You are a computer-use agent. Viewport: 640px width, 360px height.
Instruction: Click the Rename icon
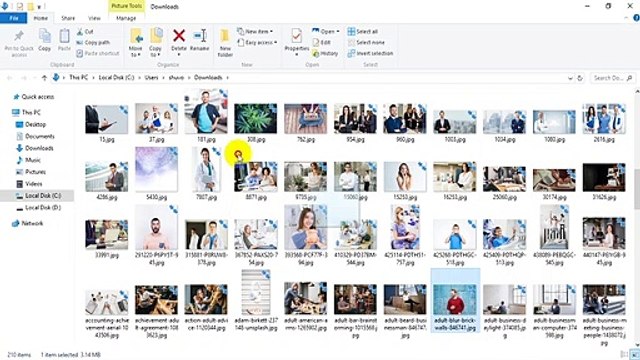coord(200,36)
